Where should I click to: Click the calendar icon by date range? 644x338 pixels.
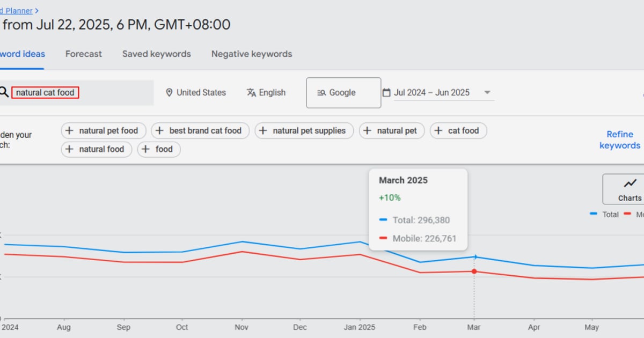click(386, 93)
